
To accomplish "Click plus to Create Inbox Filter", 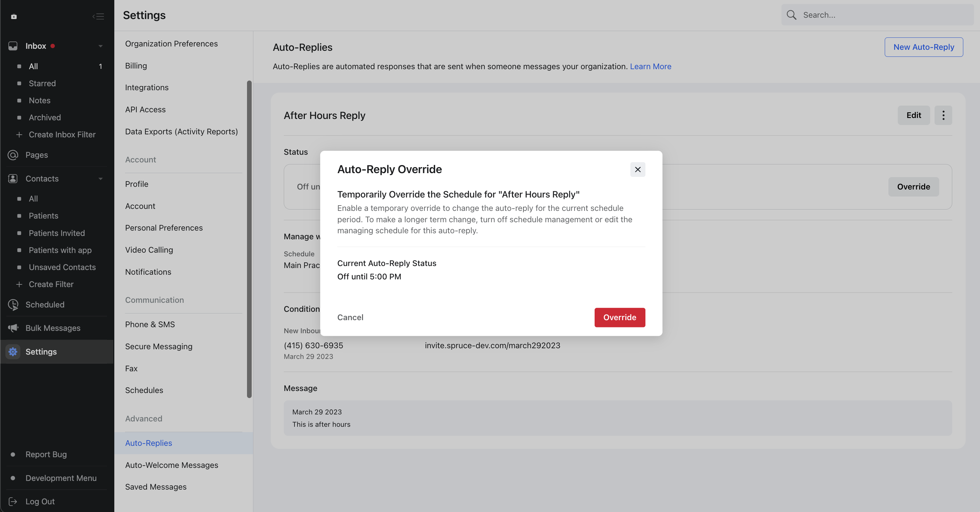I will point(19,135).
